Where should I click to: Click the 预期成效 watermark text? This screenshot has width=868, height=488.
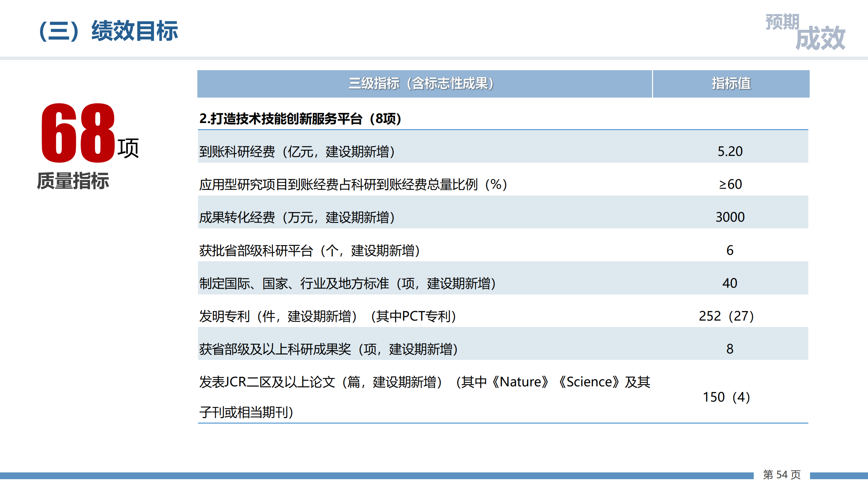[805, 33]
